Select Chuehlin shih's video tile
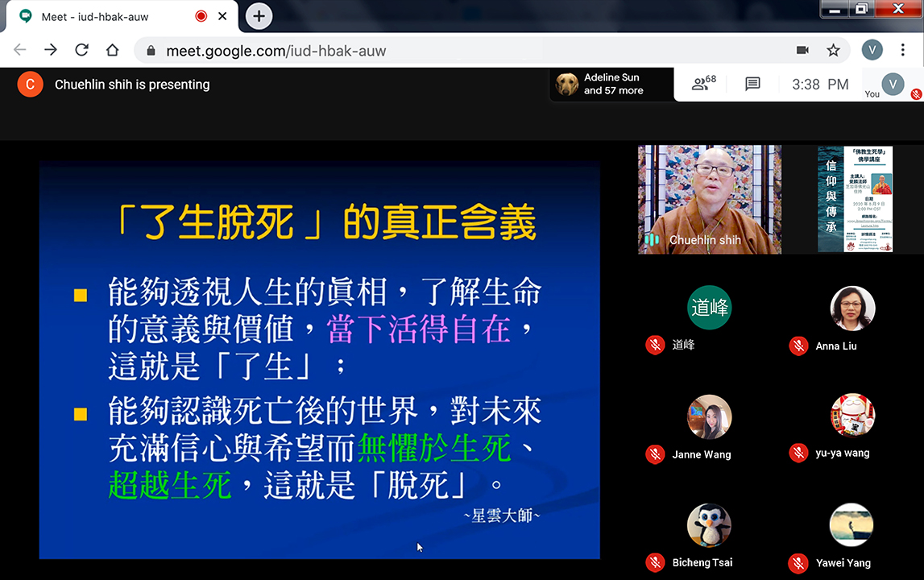This screenshot has width=924, height=580. (709, 199)
